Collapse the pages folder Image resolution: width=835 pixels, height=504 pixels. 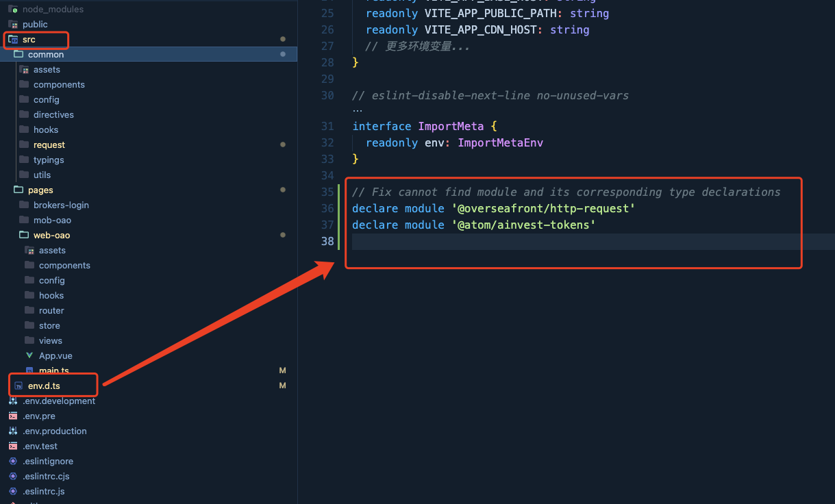tap(40, 190)
